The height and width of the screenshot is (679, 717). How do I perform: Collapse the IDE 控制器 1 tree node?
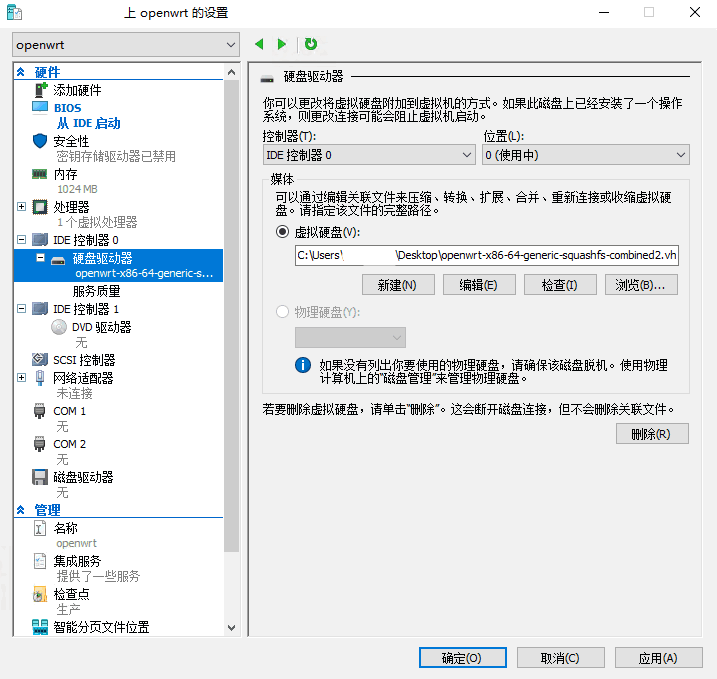tap(21, 309)
